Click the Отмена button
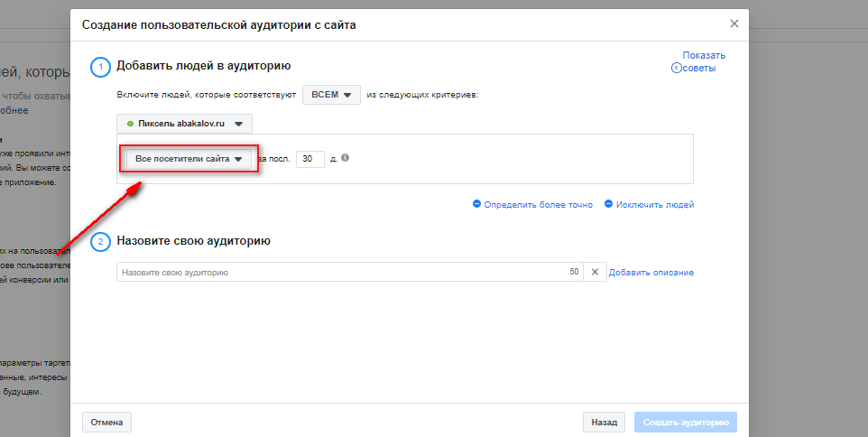The image size is (868, 437). [x=106, y=422]
